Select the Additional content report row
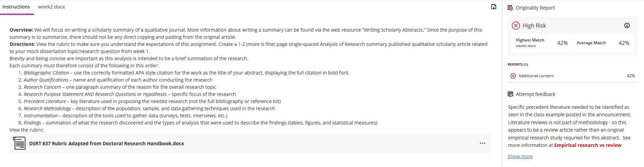 click(573, 76)
